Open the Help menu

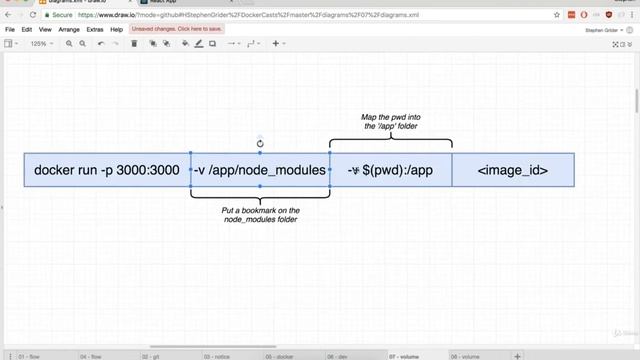coord(116,29)
